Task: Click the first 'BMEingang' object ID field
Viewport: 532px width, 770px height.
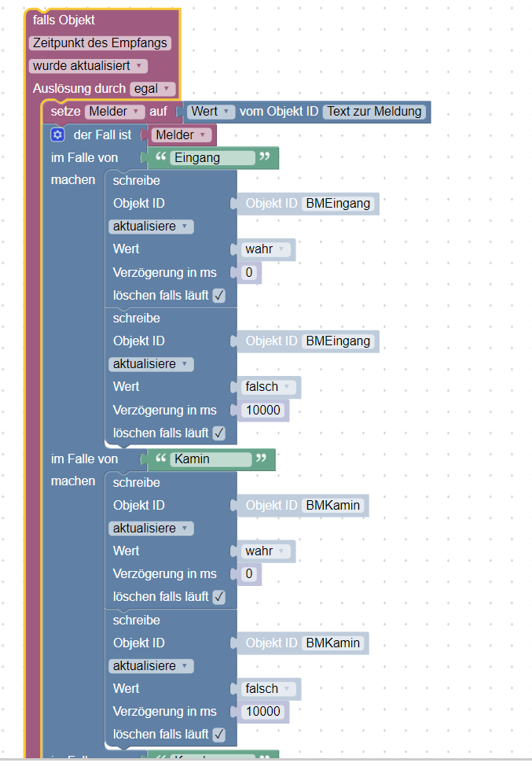Action: [x=338, y=203]
